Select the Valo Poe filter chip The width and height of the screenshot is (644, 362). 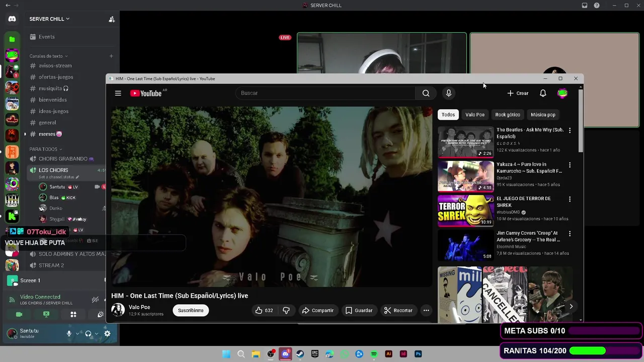click(475, 115)
